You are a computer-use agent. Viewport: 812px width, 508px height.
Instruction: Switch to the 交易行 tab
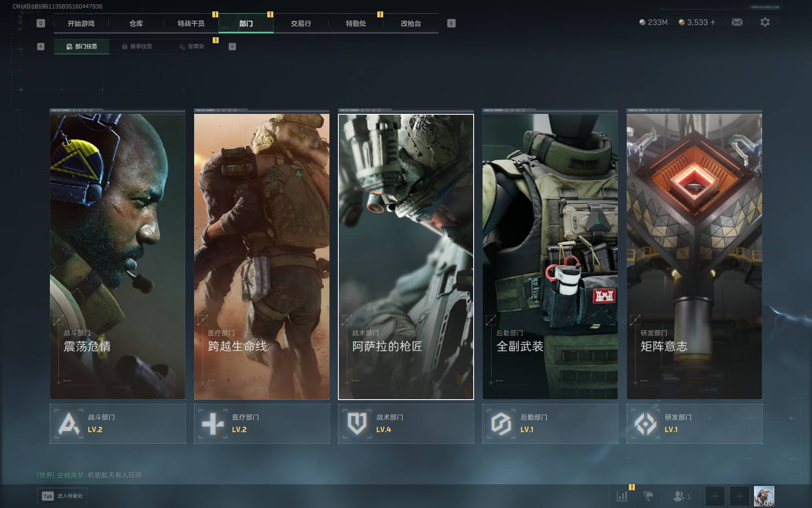click(301, 24)
